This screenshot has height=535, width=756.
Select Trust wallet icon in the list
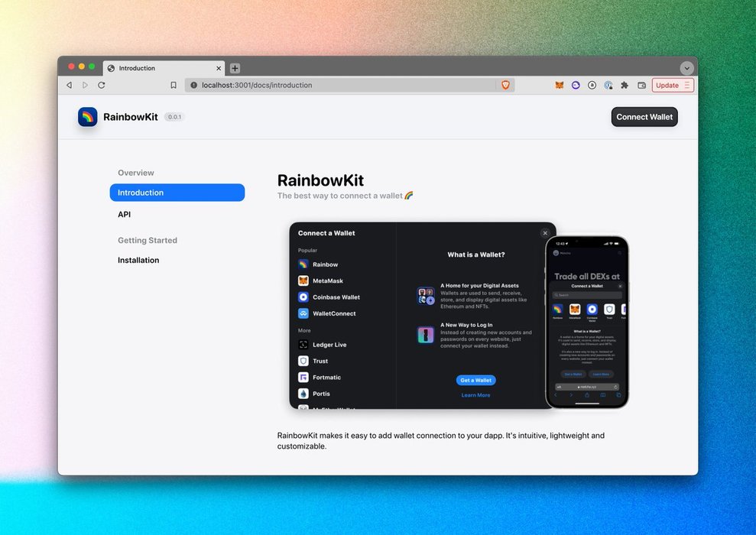pyautogui.click(x=303, y=361)
